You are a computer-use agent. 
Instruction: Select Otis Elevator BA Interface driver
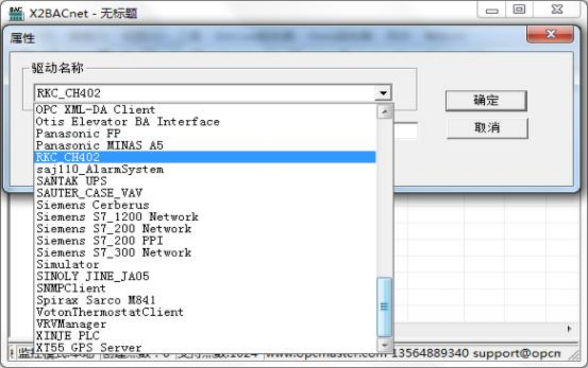[x=205, y=122]
